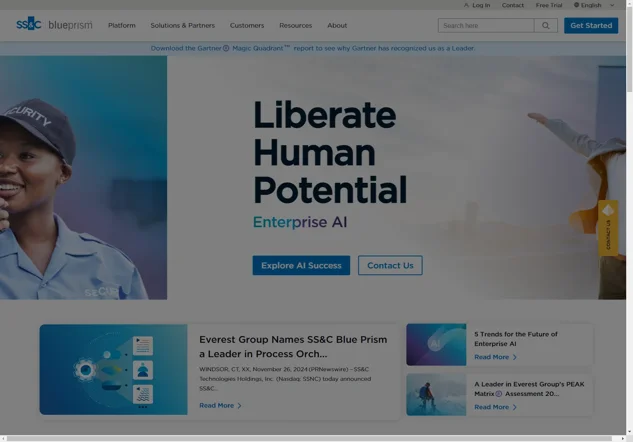633x442 pixels.
Task: Open the Solutions & Partners menu
Action: [x=182, y=25]
